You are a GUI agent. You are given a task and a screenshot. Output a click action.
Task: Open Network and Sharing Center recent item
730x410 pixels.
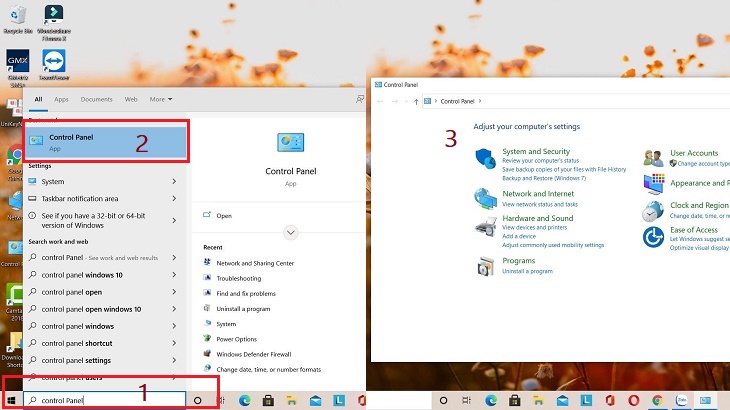click(x=255, y=263)
